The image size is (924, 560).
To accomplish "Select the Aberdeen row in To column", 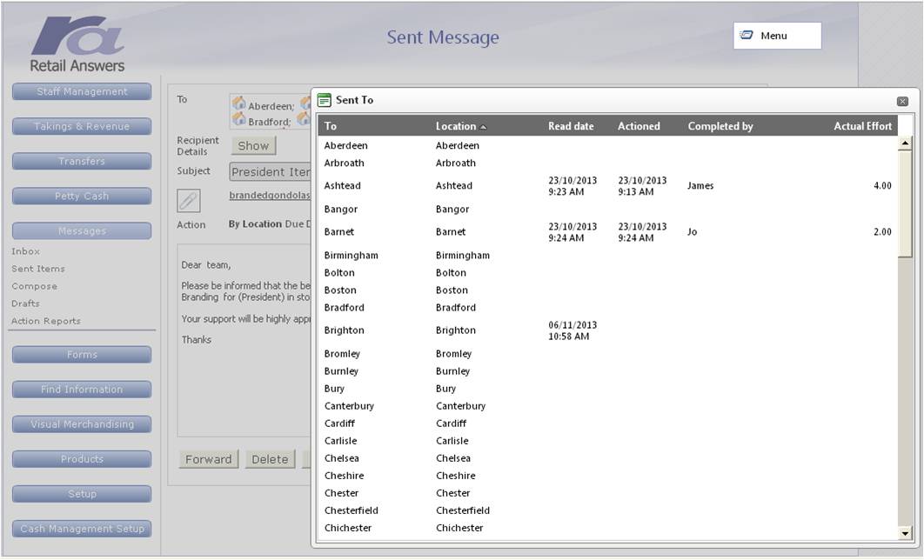I will [x=346, y=145].
